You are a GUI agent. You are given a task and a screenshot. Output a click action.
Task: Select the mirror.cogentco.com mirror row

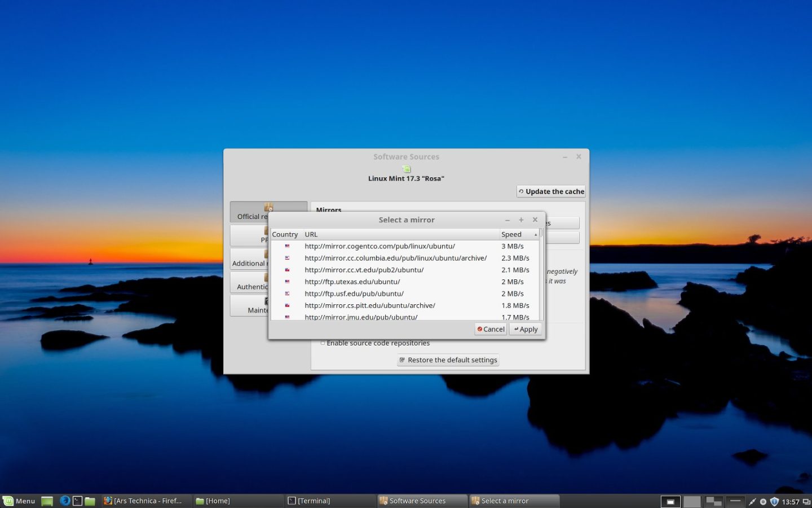379,246
